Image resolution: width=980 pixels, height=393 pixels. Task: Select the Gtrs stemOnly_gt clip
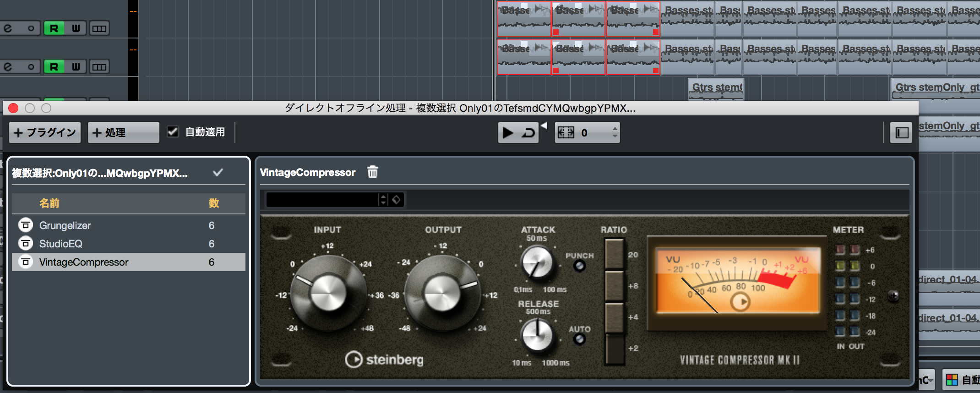936,88
